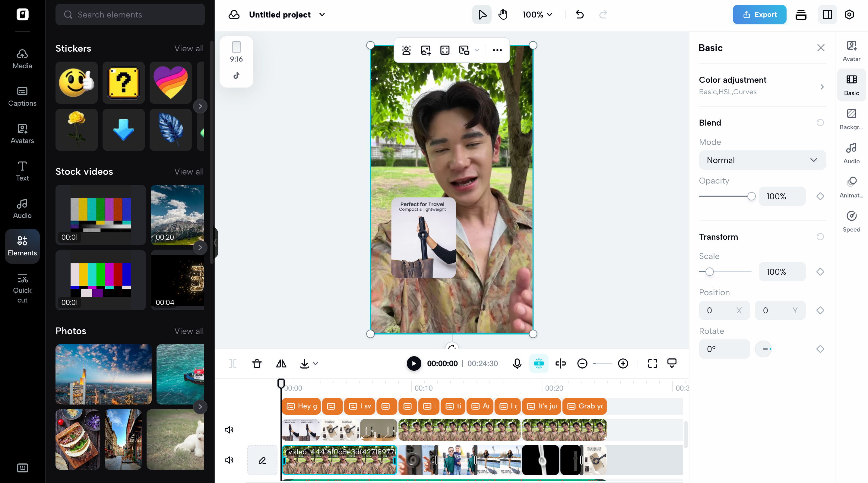
Task: Toggle the timeline snapping magnet button
Action: pos(539,363)
